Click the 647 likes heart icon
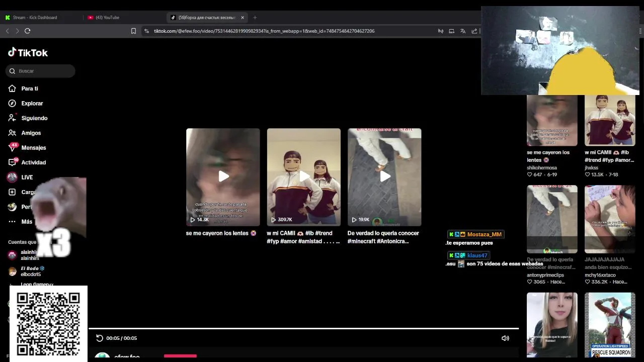This screenshot has height=362, width=644. point(529,174)
